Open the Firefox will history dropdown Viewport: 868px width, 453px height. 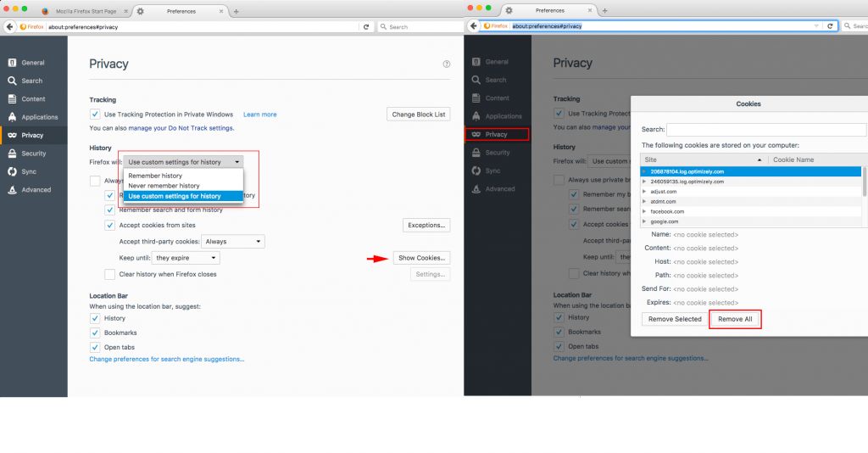point(183,162)
